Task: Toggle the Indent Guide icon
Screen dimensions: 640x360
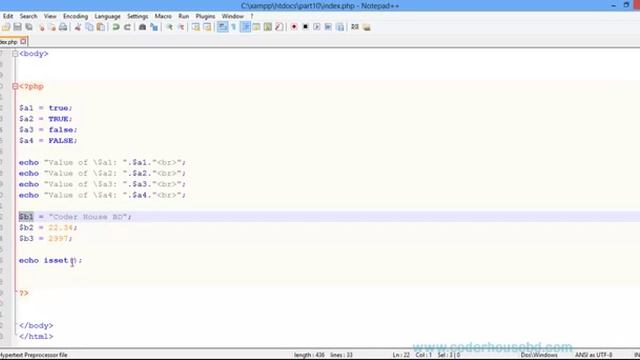Action: pos(245,27)
